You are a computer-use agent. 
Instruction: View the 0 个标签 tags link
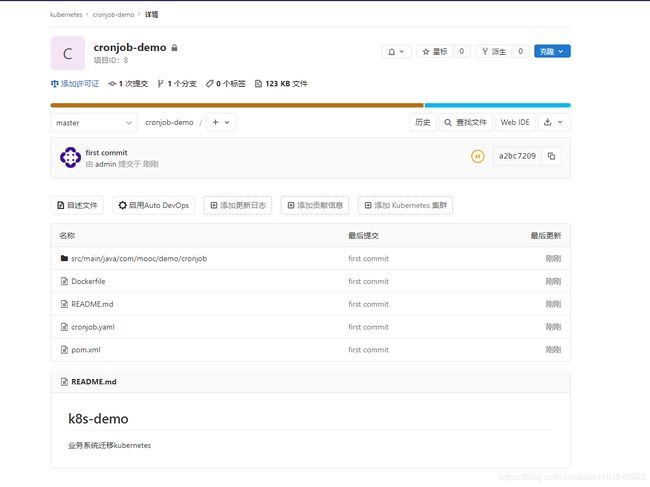(226, 84)
